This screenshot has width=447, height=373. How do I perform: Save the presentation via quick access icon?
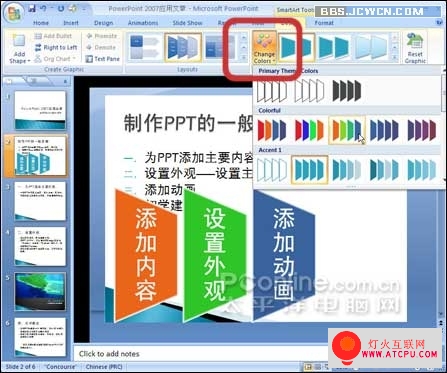click(x=32, y=9)
